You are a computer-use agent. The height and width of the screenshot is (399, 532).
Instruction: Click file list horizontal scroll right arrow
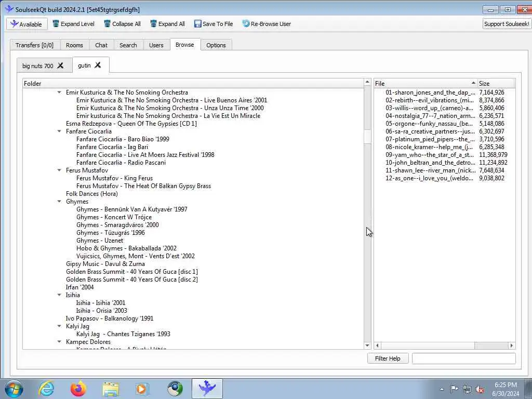point(512,345)
